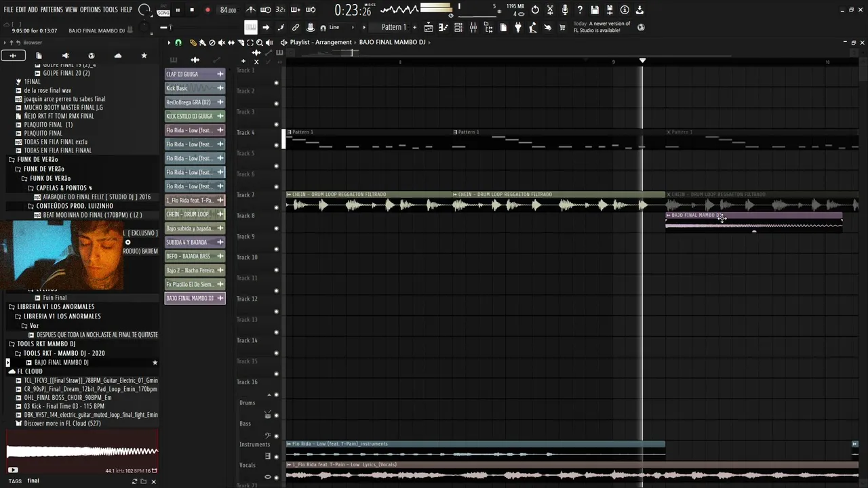Open the plugin picker plug icon
868x488 pixels.
pyautogui.click(x=518, y=28)
